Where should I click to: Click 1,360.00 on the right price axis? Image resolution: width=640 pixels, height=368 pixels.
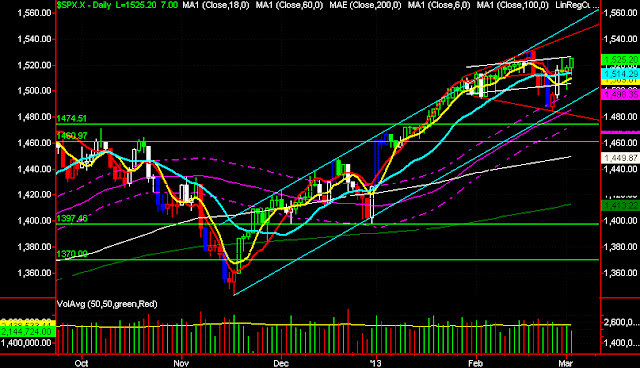(620, 273)
